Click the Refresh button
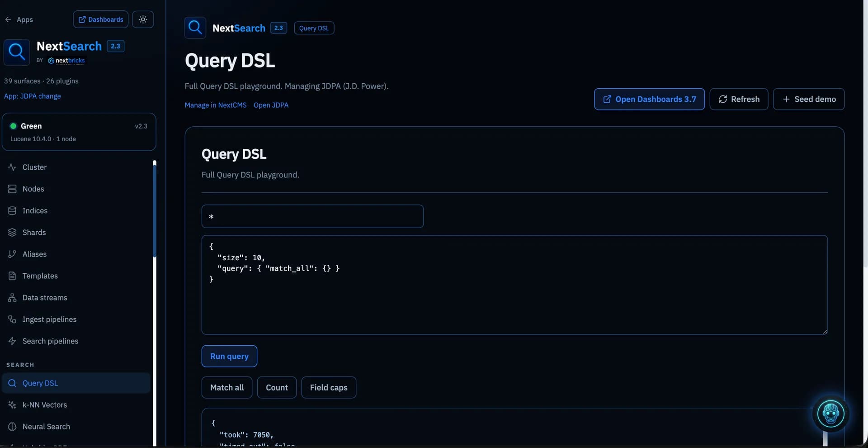The width and height of the screenshot is (868, 448). [x=739, y=99]
